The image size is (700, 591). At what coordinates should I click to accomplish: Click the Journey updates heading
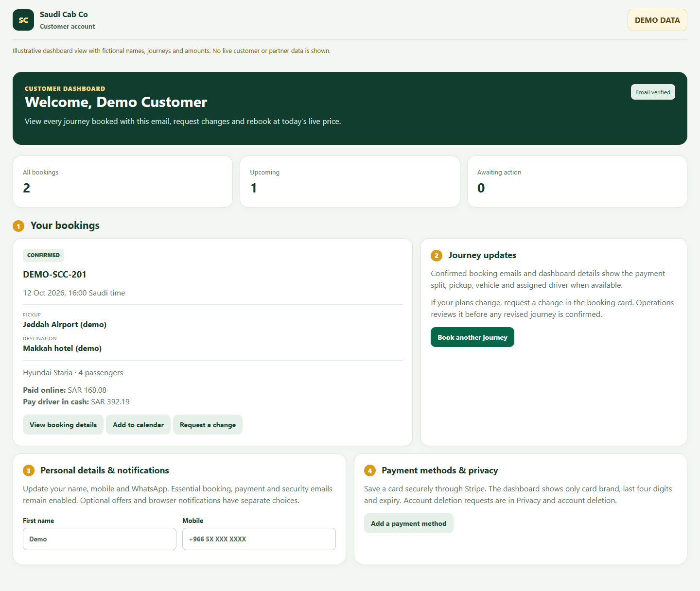(x=482, y=255)
